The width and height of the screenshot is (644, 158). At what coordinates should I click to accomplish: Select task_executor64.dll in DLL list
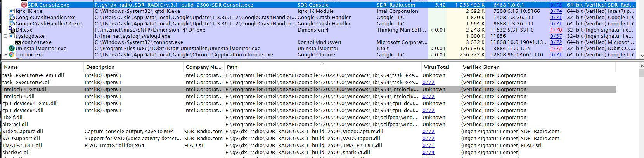point(26,83)
